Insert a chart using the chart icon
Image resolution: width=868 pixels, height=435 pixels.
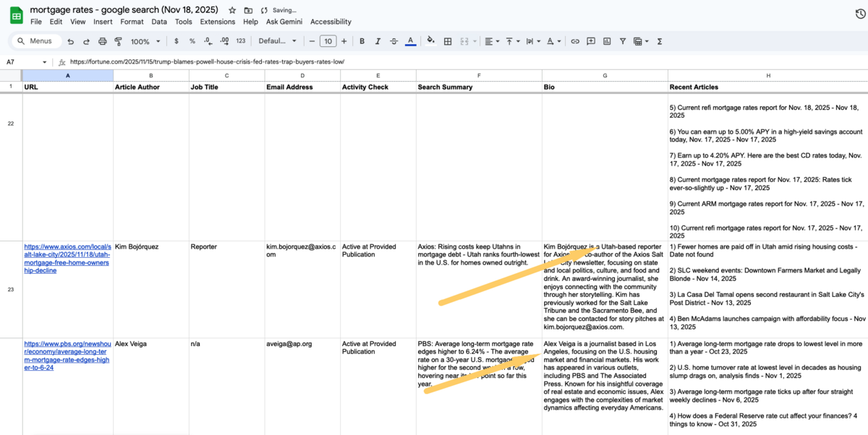pos(607,41)
